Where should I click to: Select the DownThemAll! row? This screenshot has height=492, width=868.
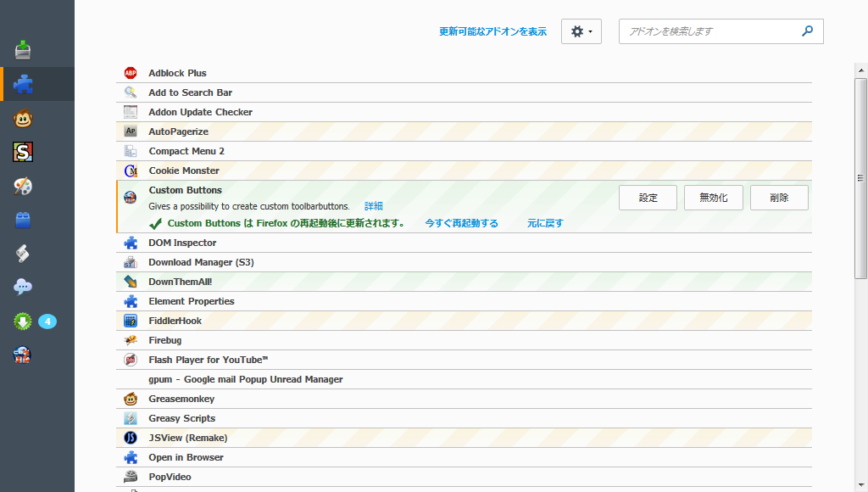pyautogui.click(x=464, y=282)
